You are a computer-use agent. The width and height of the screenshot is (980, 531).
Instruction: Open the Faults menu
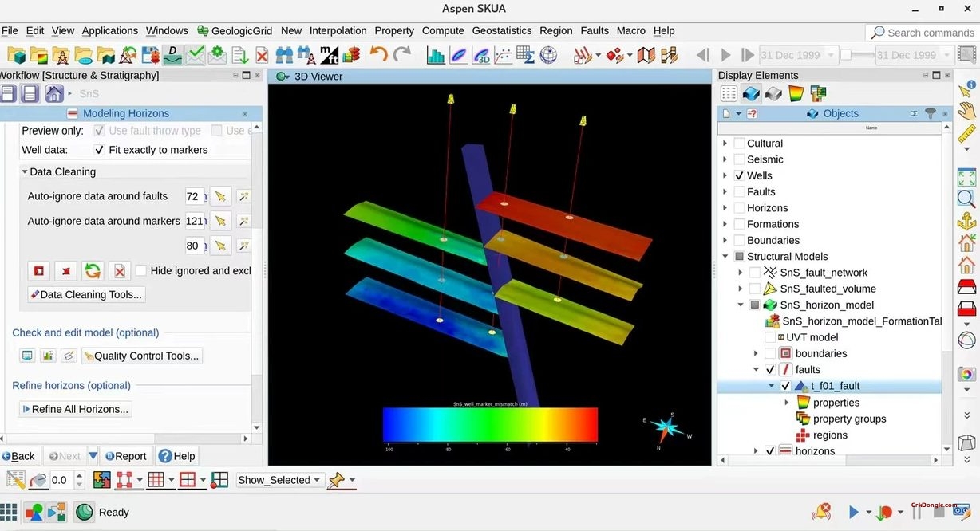point(595,30)
